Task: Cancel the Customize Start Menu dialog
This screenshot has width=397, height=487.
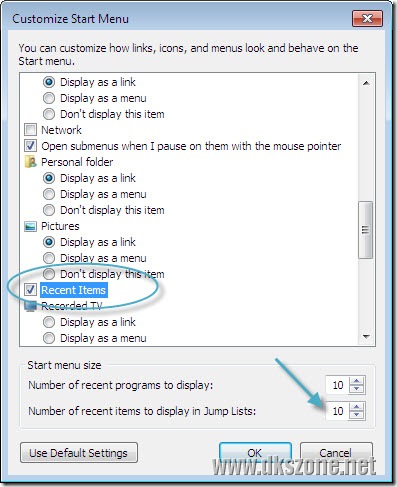Action: [336, 453]
